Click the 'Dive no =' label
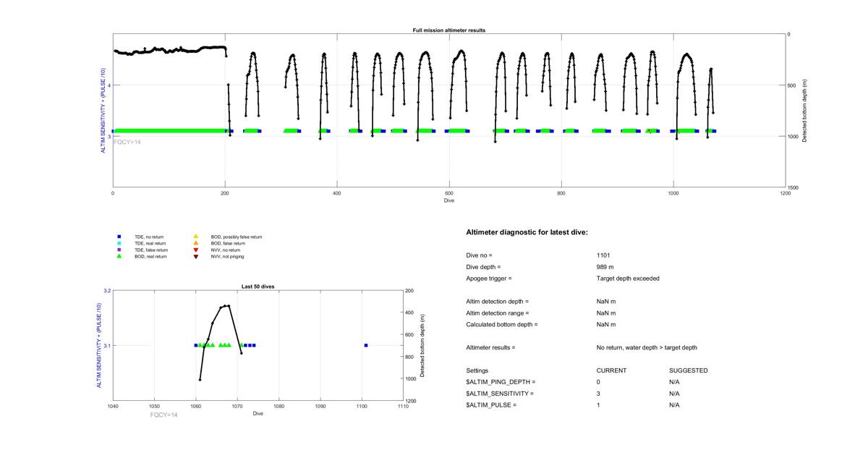The height and width of the screenshot is (450, 868). coord(480,255)
